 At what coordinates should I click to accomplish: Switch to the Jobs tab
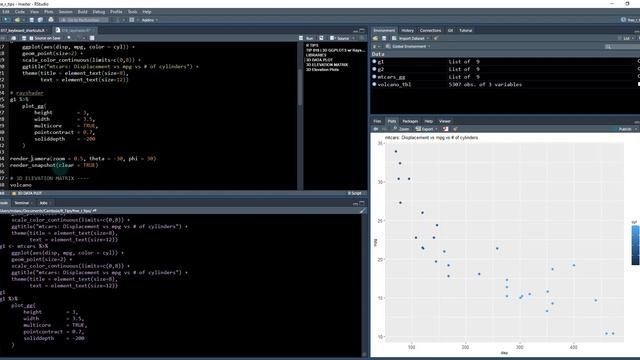tap(44, 203)
